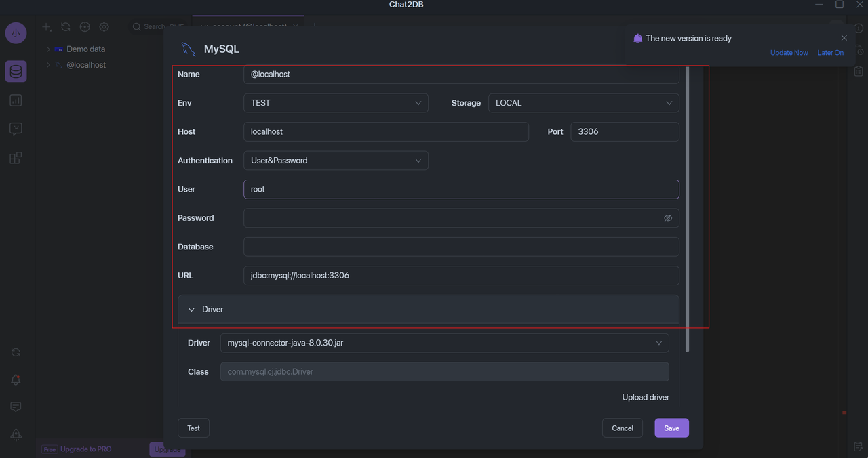Refresh the connection list

pos(65,27)
